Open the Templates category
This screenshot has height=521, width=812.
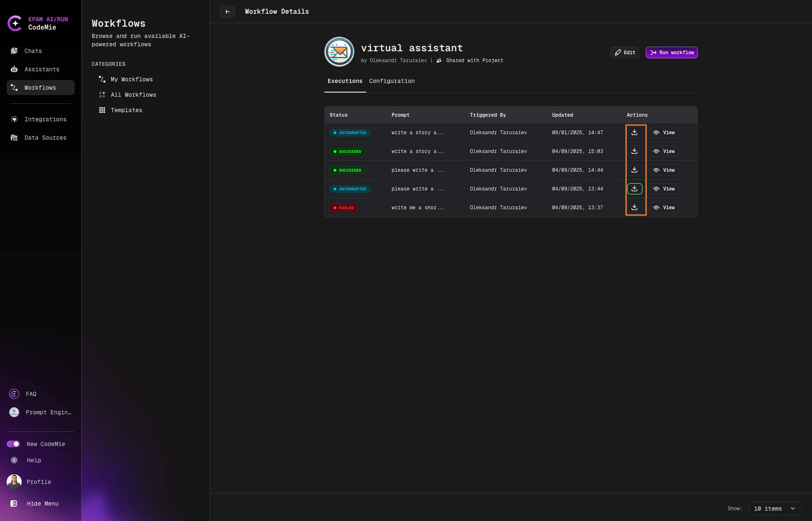pyautogui.click(x=126, y=110)
